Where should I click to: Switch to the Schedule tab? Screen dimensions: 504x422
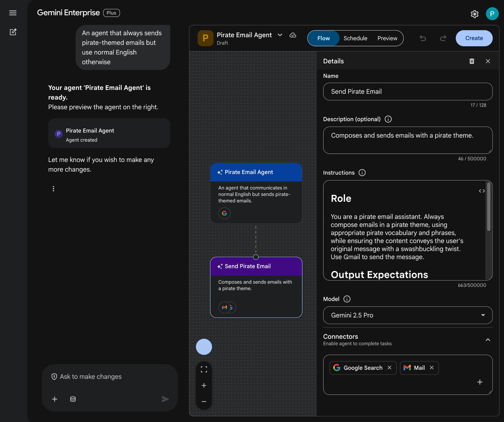point(355,38)
